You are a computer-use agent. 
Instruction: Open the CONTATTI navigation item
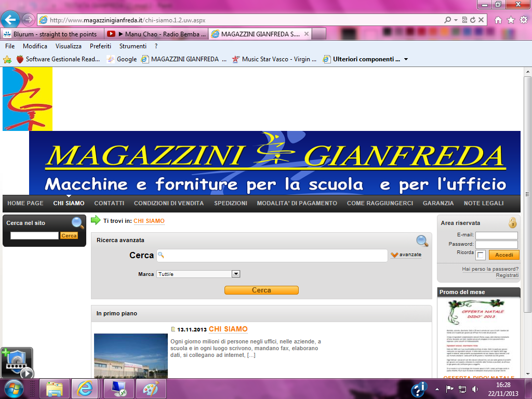109,203
